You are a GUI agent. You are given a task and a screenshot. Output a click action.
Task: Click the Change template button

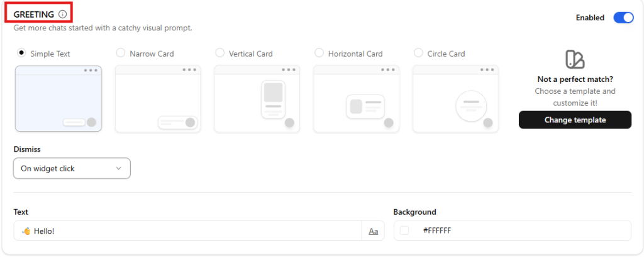(x=575, y=120)
